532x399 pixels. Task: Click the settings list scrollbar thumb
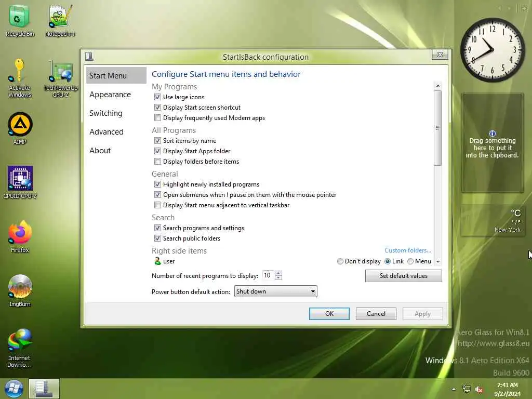pyautogui.click(x=437, y=128)
